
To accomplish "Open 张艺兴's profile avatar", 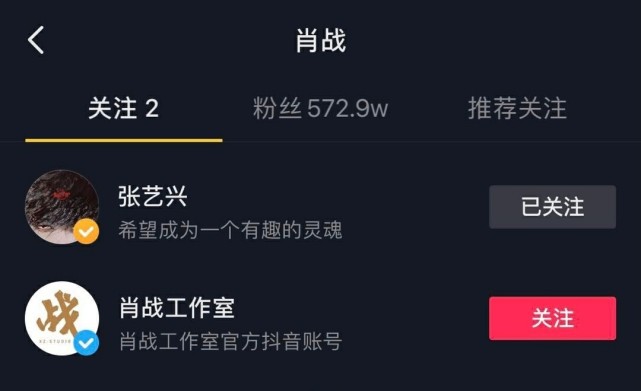I will (x=62, y=207).
